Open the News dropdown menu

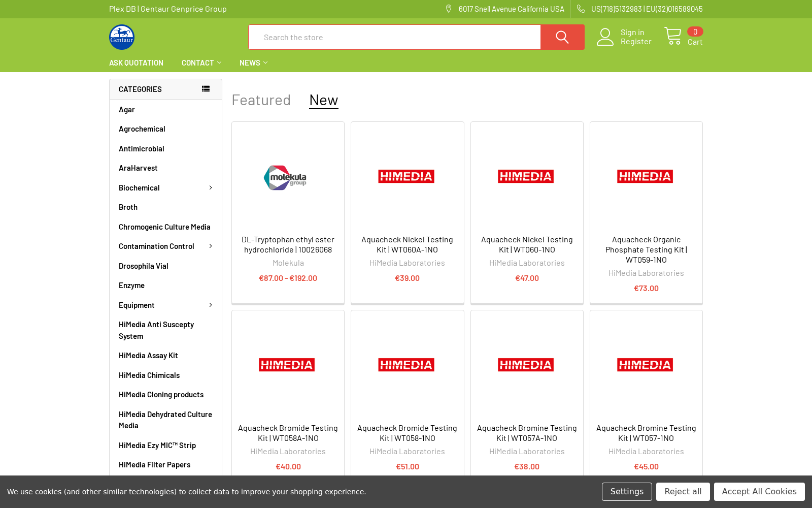(253, 63)
